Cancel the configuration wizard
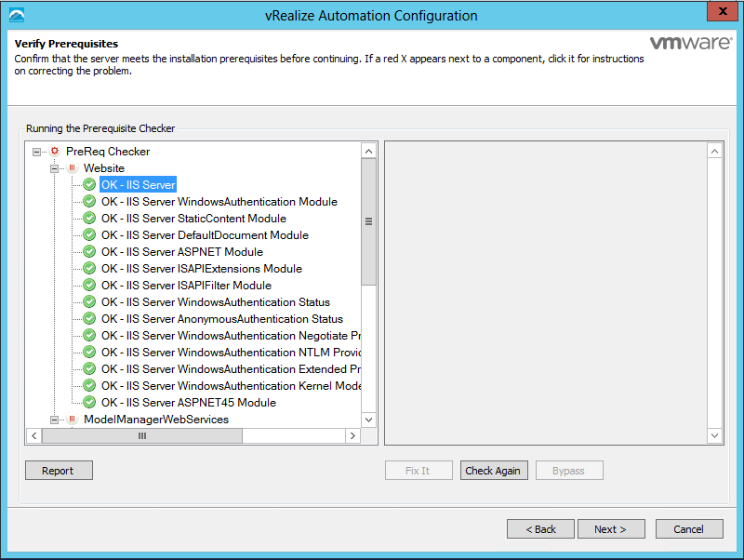The width and height of the screenshot is (744, 560). [x=689, y=528]
